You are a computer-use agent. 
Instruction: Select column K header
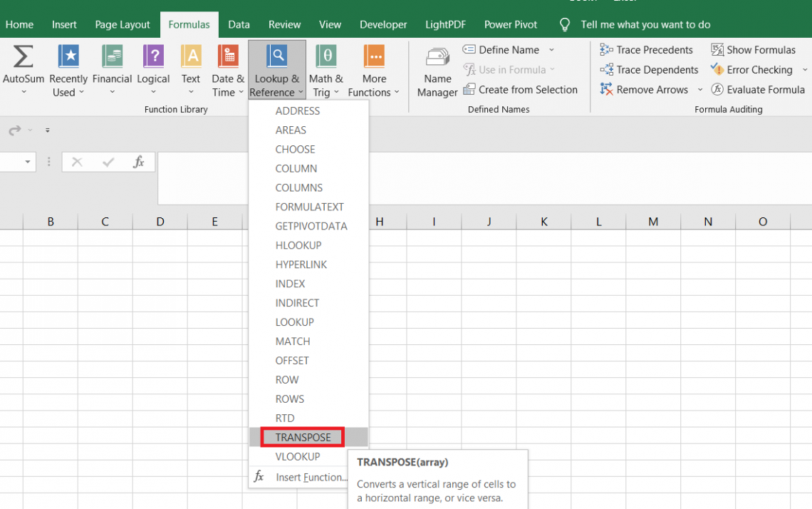pyautogui.click(x=544, y=222)
